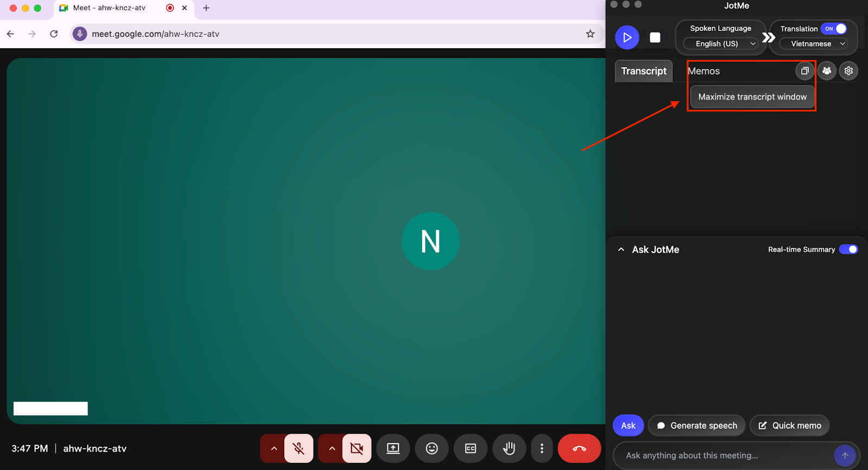Click the Ask button
Image resolution: width=868 pixels, height=470 pixels.
coord(628,426)
